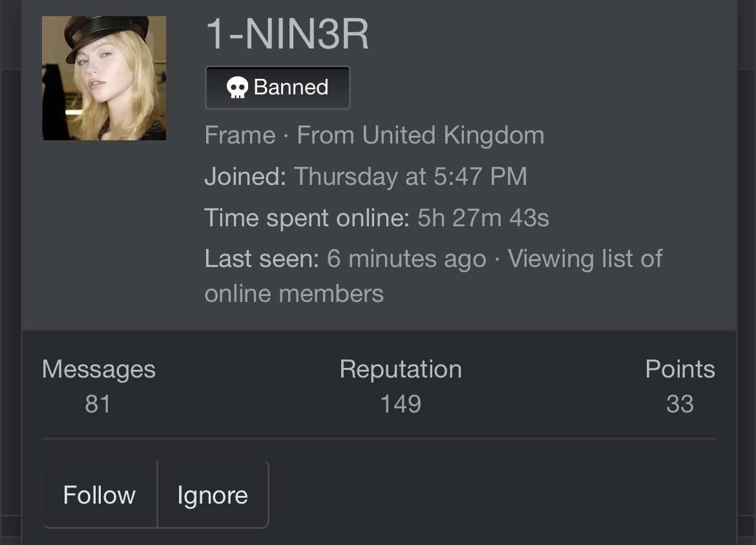
Task: Click the Time spent online label
Action: tap(307, 218)
